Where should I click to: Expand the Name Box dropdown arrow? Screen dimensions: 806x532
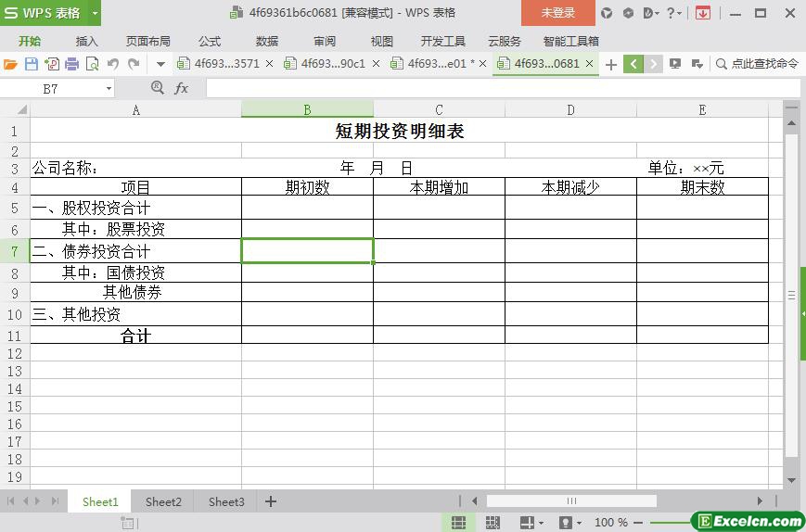click(x=109, y=88)
